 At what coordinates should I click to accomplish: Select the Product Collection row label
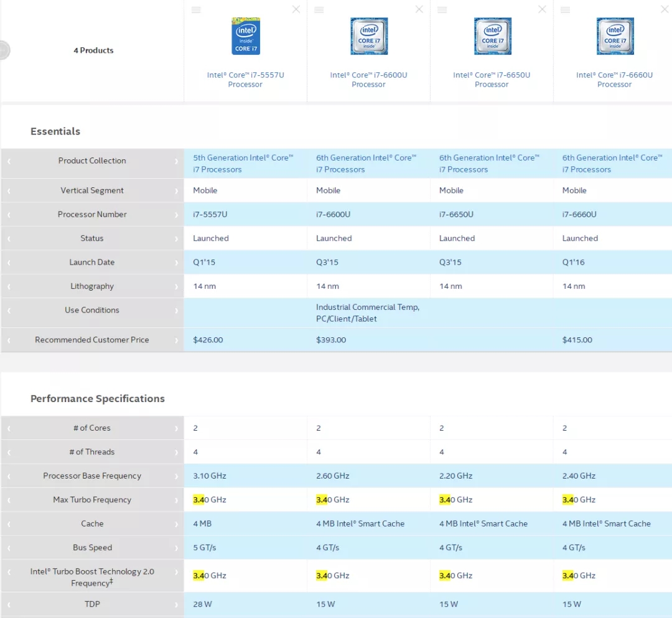click(x=92, y=161)
